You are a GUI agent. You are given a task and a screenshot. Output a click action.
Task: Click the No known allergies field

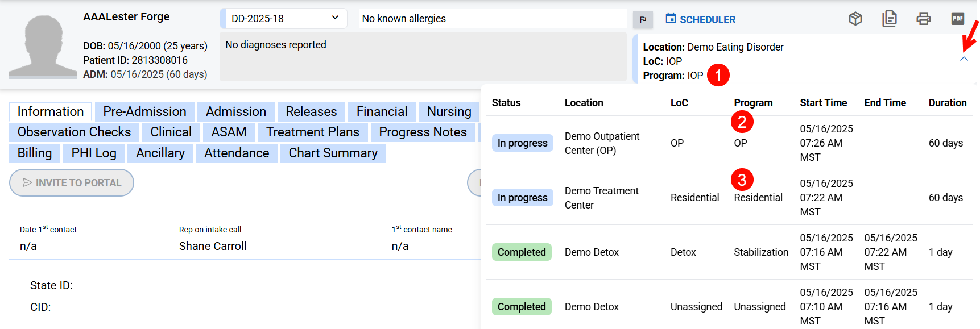pos(492,19)
